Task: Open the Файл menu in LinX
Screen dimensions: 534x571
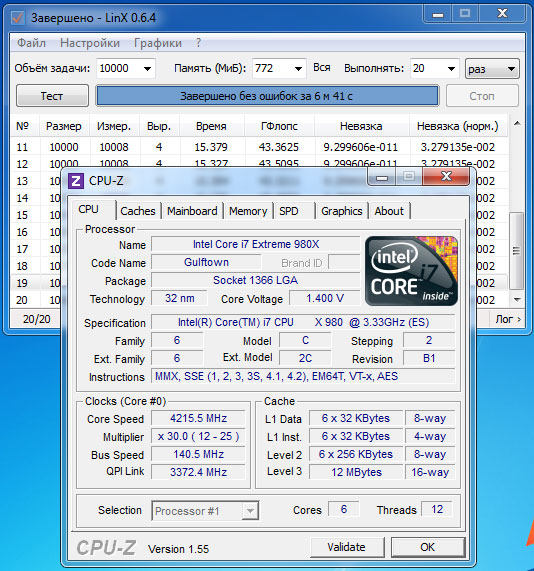Action: (31, 43)
